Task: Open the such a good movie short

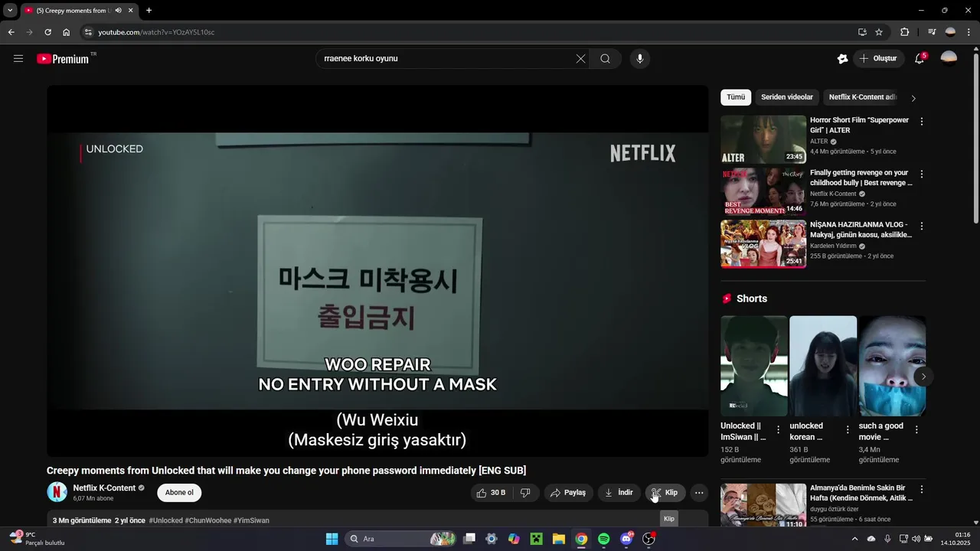Action: 892,367
